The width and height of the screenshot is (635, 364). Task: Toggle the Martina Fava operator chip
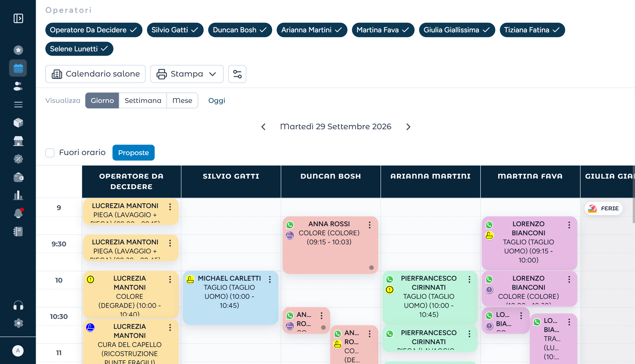click(383, 30)
